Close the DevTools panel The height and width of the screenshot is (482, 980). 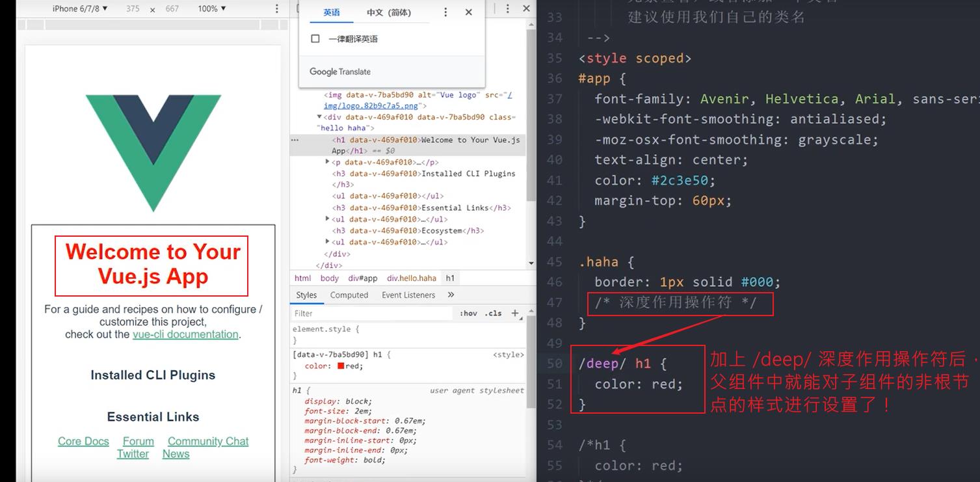click(527, 8)
